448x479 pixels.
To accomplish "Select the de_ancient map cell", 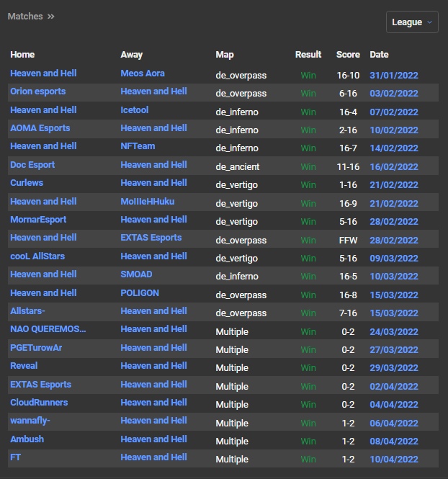I will (237, 166).
